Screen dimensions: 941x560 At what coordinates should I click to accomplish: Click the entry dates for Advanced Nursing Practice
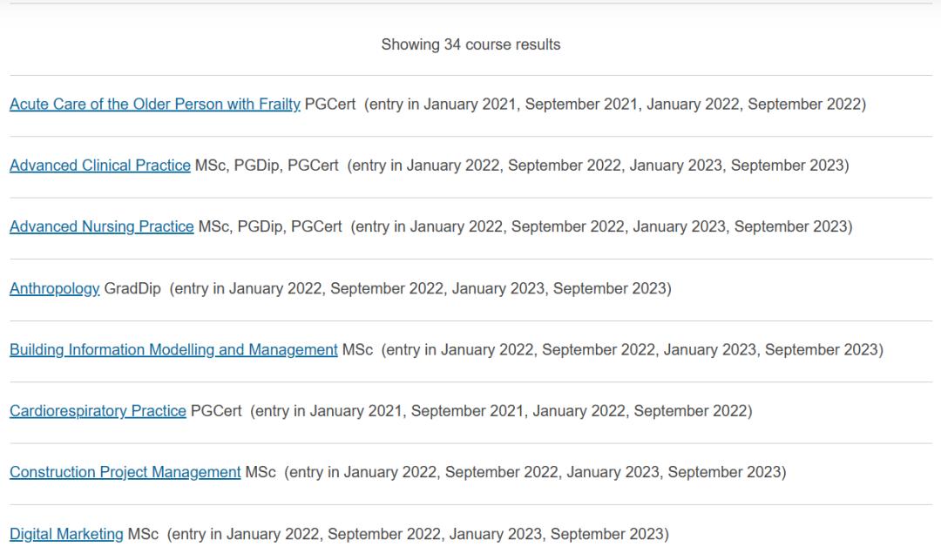click(x=601, y=226)
